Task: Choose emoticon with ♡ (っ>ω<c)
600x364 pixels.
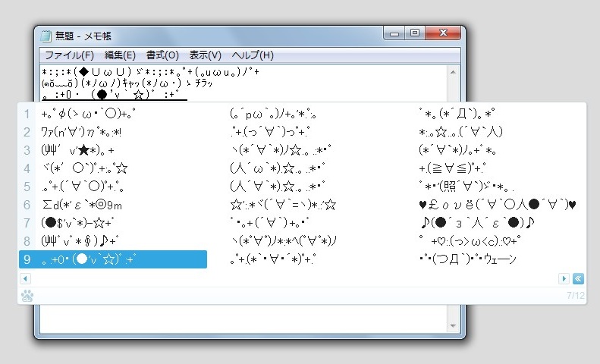Action: (x=470, y=241)
